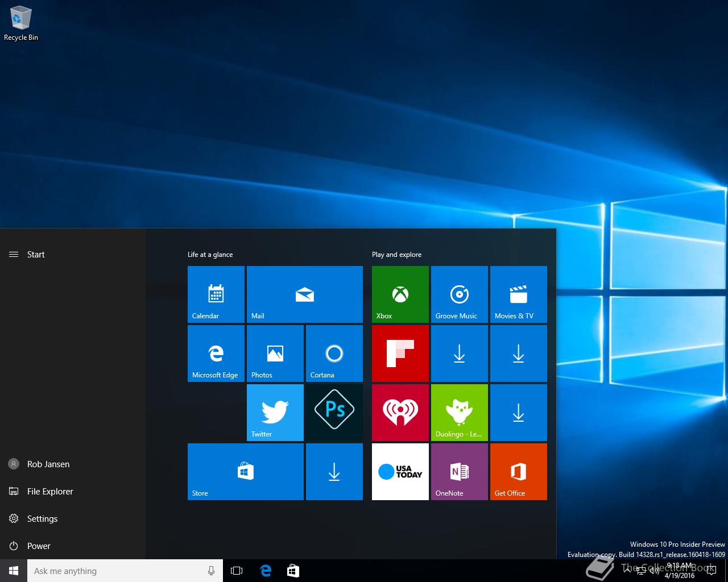Open the taskbar clock showing 9:18 AM
The image size is (728, 582).
[x=680, y=571]
